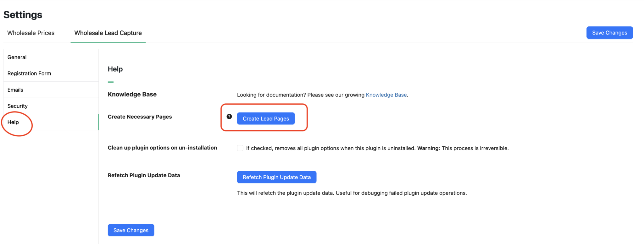This screenshot has height=251, width=644.
Task: Click the Refetch Plugin Update Data label
Action: point(144,175)
